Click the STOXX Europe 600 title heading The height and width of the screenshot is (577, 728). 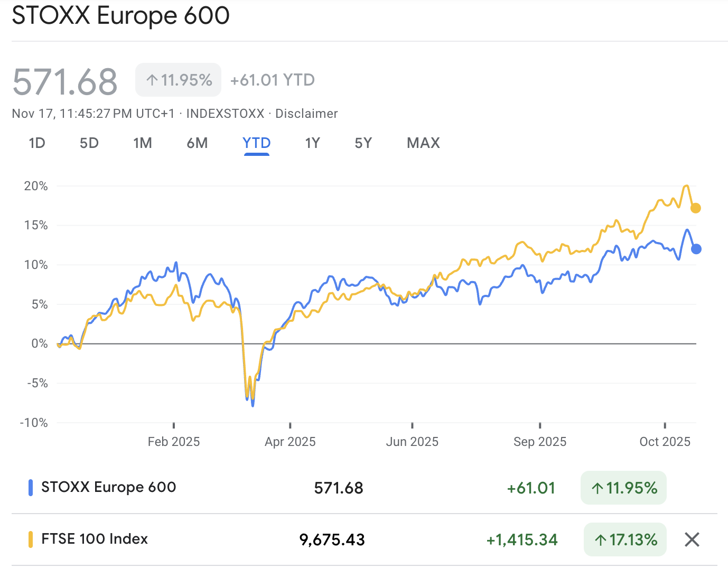point(120,16)
